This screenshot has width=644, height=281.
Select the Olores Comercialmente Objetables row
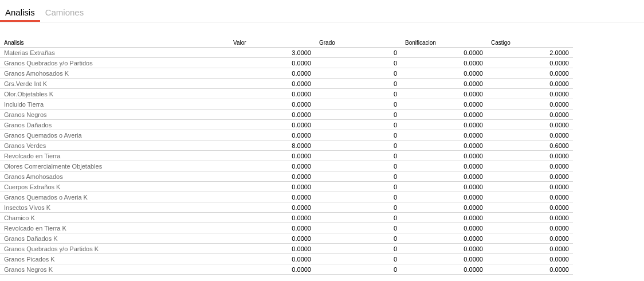coord(53,166)
